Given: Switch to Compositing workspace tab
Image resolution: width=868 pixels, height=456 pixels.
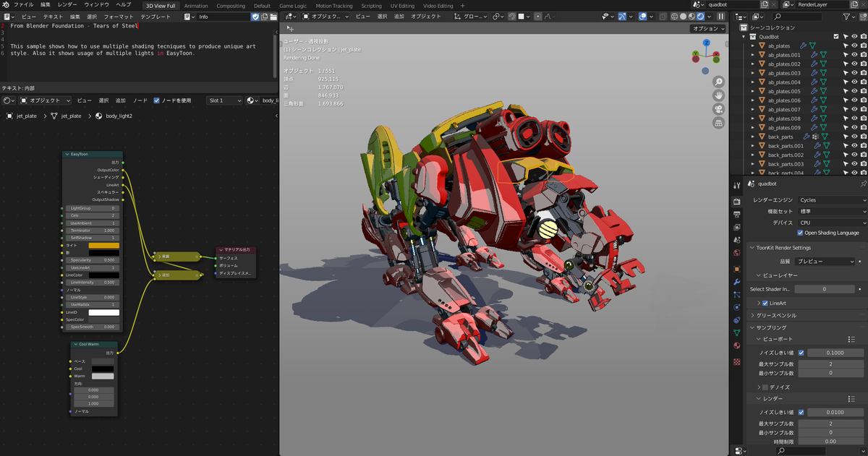Looking at the screenshot, I should (231, 6).
